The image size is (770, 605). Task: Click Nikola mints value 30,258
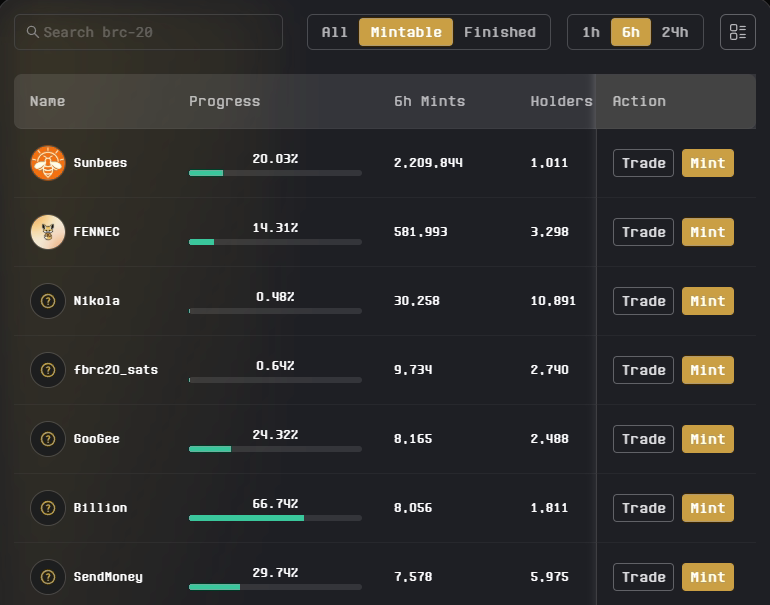[416, 301]
